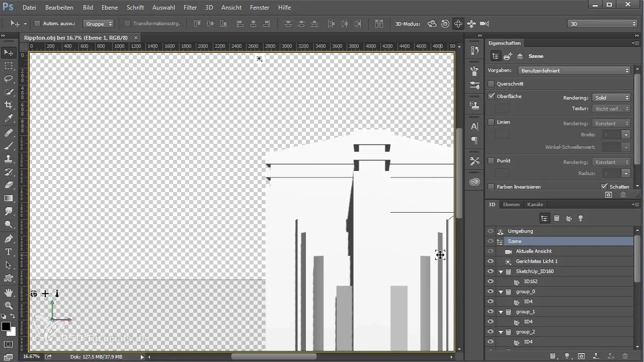
Task: Enable the Querschnitt checkbox
Action: point(492,84)
